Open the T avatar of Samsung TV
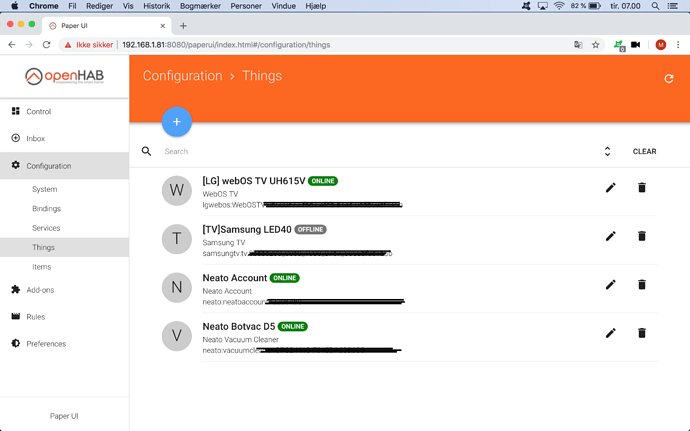 point(176,239)
